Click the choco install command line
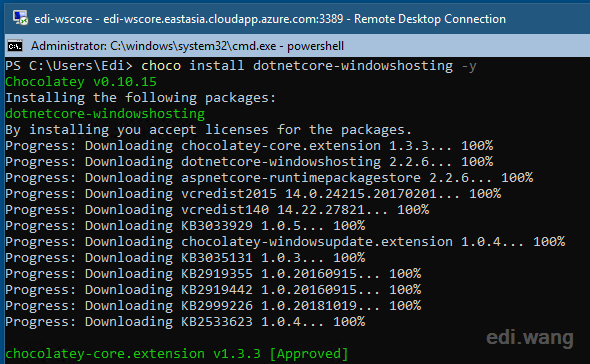 pos(241,66)
